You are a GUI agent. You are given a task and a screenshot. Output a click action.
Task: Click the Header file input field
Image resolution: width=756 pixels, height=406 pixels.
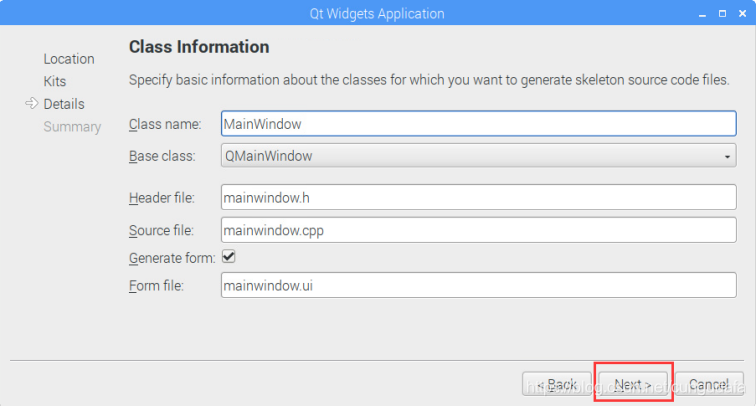(x=478, y=197)
